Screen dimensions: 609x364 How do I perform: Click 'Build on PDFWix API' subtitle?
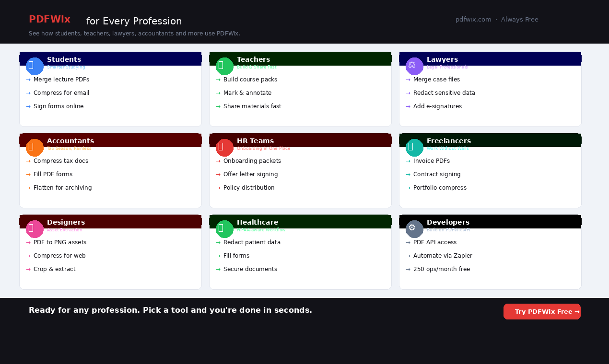448,230
